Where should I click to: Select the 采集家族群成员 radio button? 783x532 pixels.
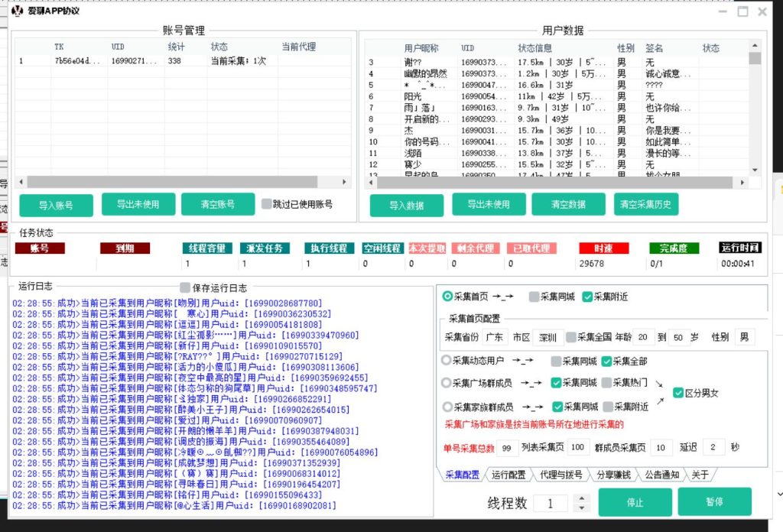446,406
